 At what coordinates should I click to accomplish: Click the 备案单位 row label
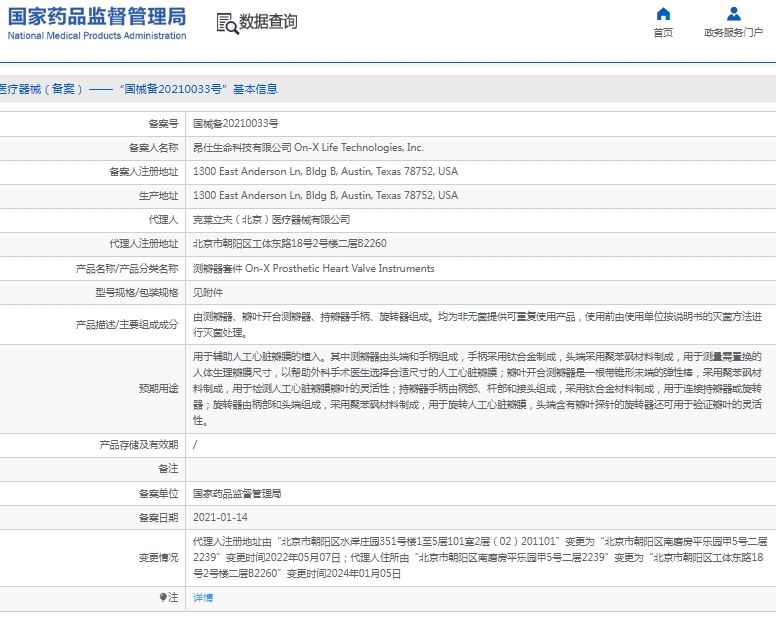(158, 494)
